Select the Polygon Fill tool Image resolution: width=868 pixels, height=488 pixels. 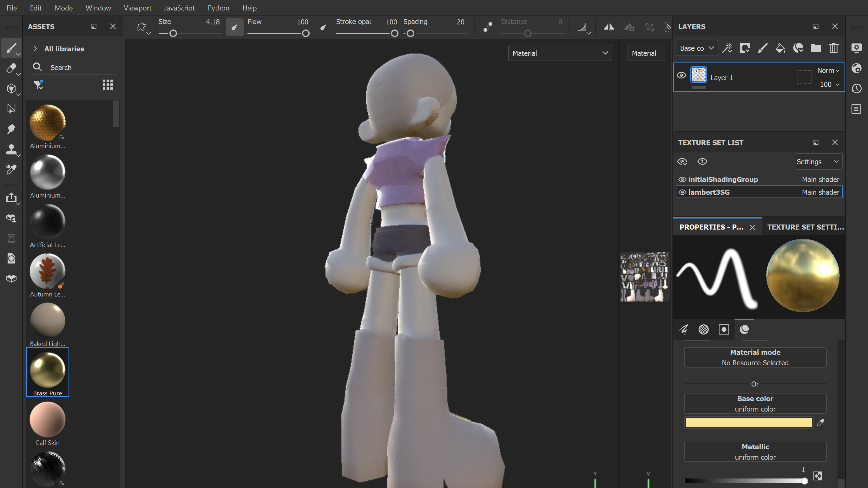point(11,109)
